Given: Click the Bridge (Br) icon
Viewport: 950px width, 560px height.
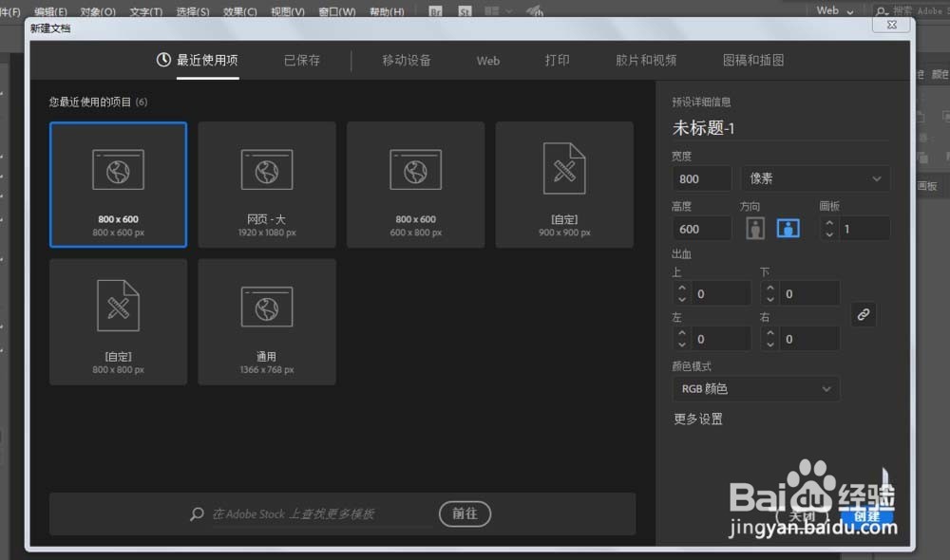Looking at the screenshot, I should pos(435,10).
